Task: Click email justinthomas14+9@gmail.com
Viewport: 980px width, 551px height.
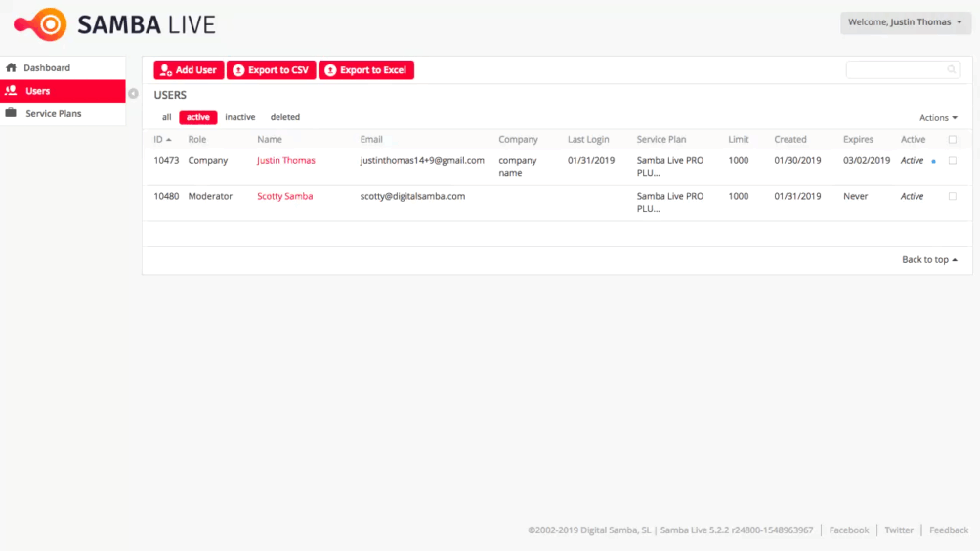Action: tap(422, 160)
